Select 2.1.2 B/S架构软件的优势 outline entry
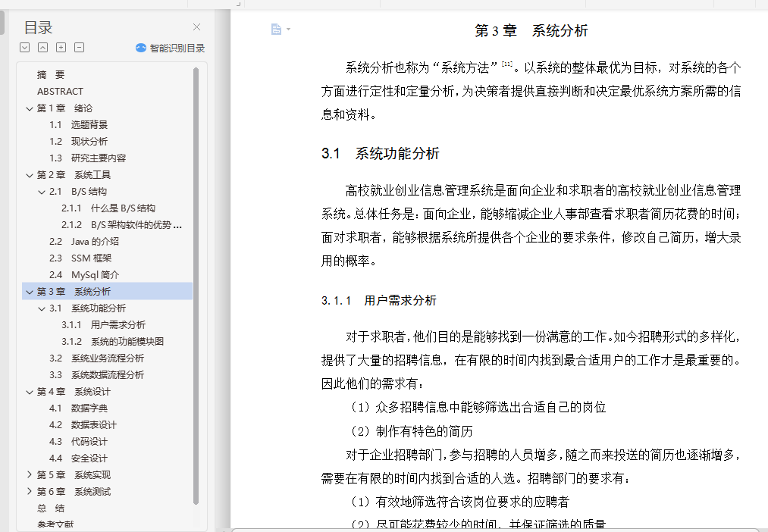The width and height of the screenshot is (768, 532). (x=121, y=225)
